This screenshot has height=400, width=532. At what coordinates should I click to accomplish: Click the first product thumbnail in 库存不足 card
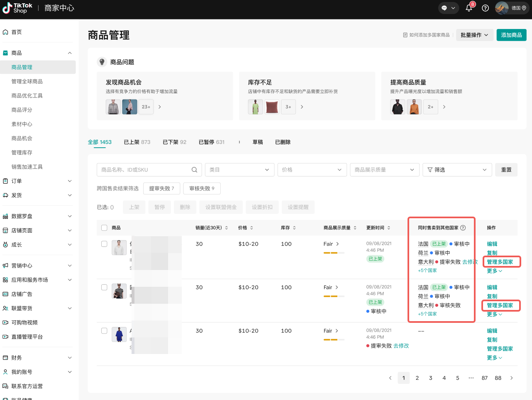point(255,107)
